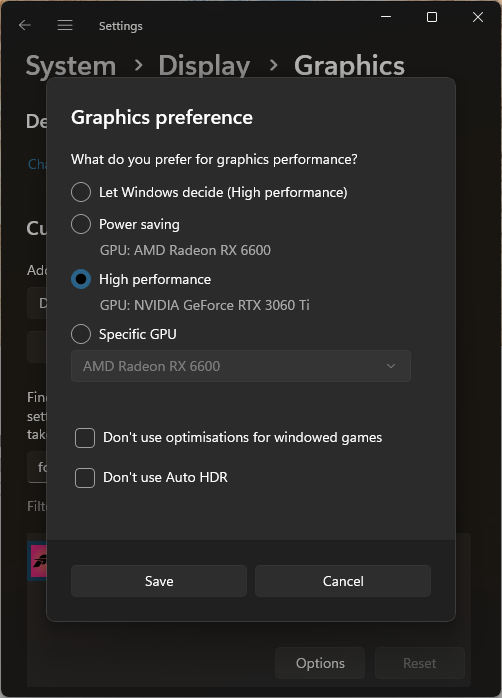Click the app thumbnail icon in the list
Viewport: 502px width, 698px height.
37,561
